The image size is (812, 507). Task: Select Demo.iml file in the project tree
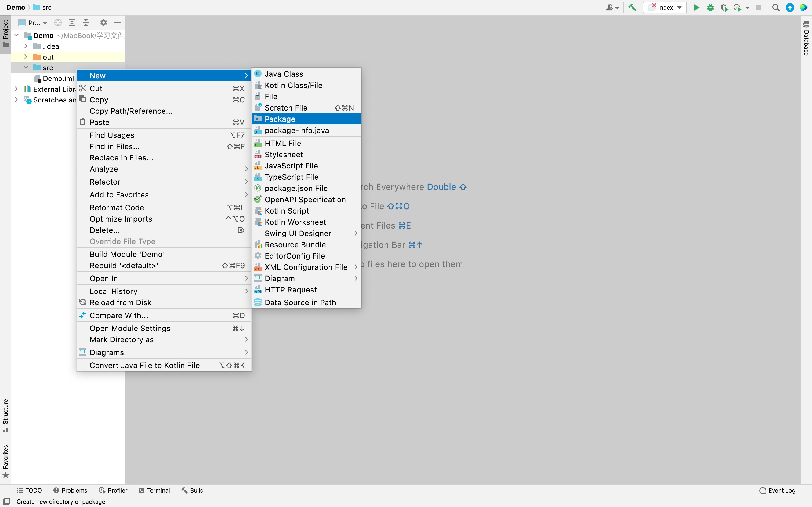58,78
